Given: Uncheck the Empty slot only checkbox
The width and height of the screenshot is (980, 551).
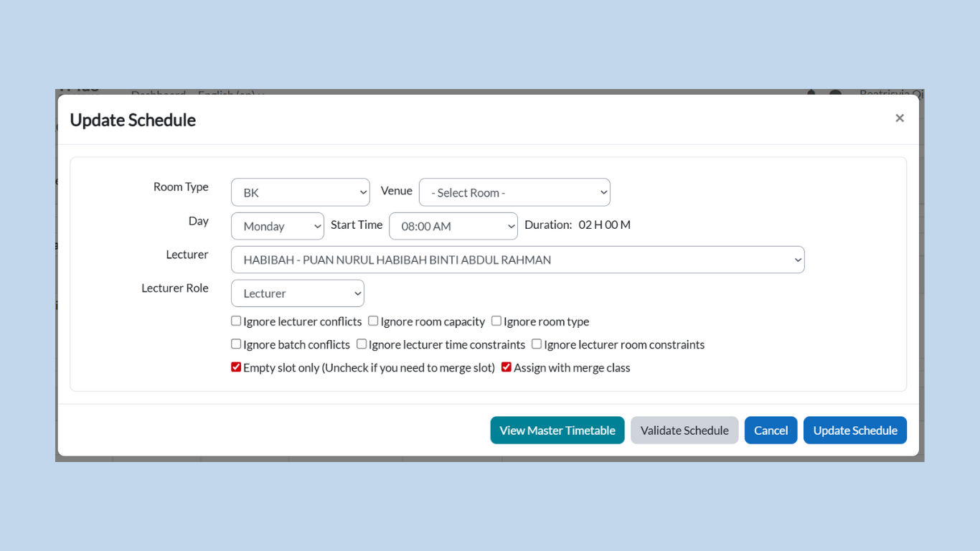Looking at the screenshot, I should tap(236, 367).
